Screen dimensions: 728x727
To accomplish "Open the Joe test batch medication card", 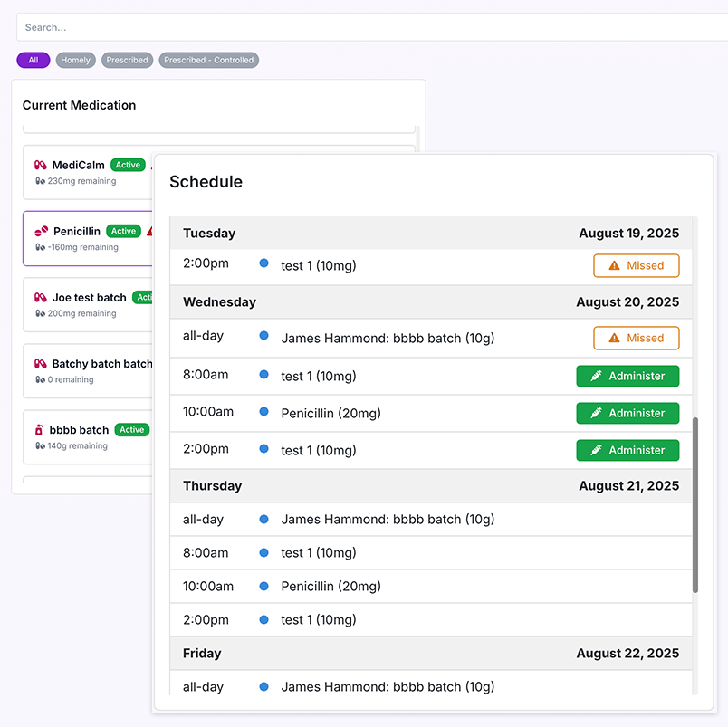I will point(89,305).
